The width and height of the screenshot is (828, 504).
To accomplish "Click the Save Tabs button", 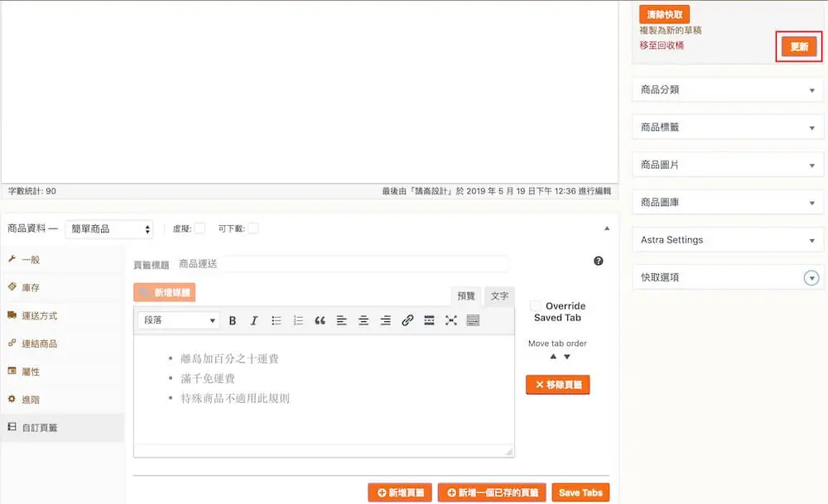I will [x=580, y=492].
